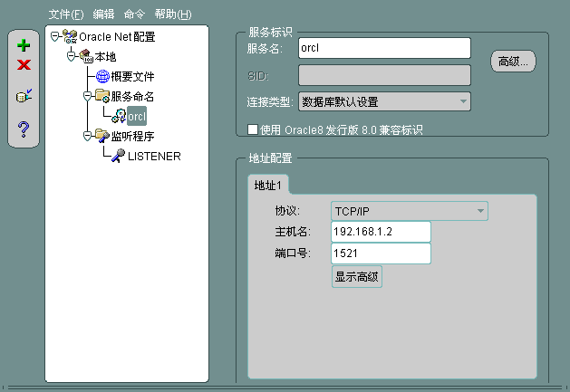This screenshot has height=392, width=570.
Task: Select the 服务命名 tree label
Action: [x=132, y=96]
